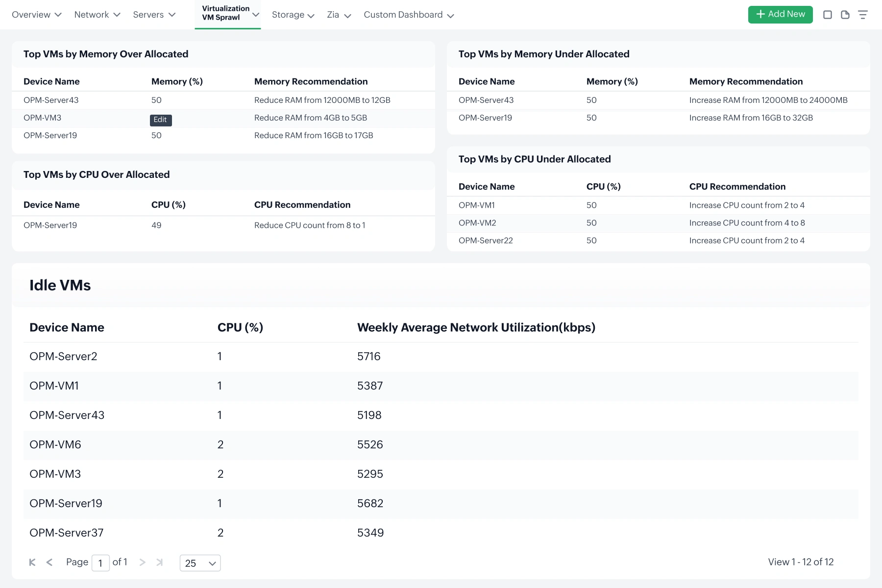
Task: Click 'Increase RAM from 16GB to 32GB'
Action: coord(751,118)
